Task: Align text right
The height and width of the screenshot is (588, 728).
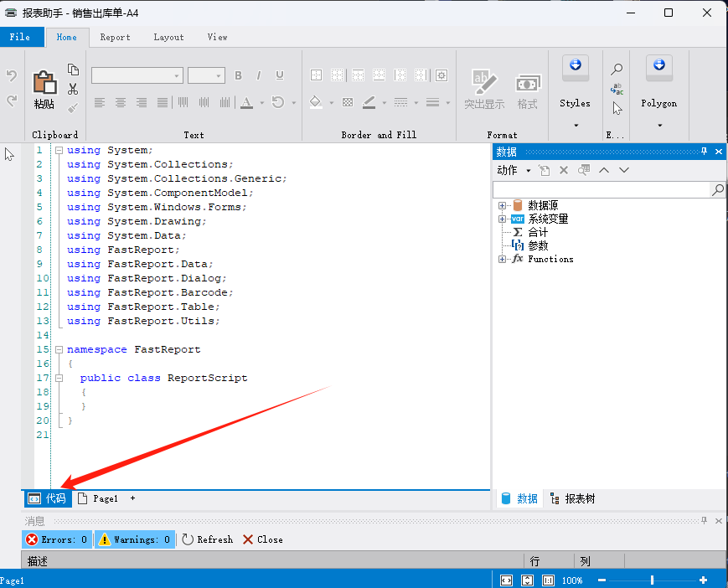Action: [141, 102]
